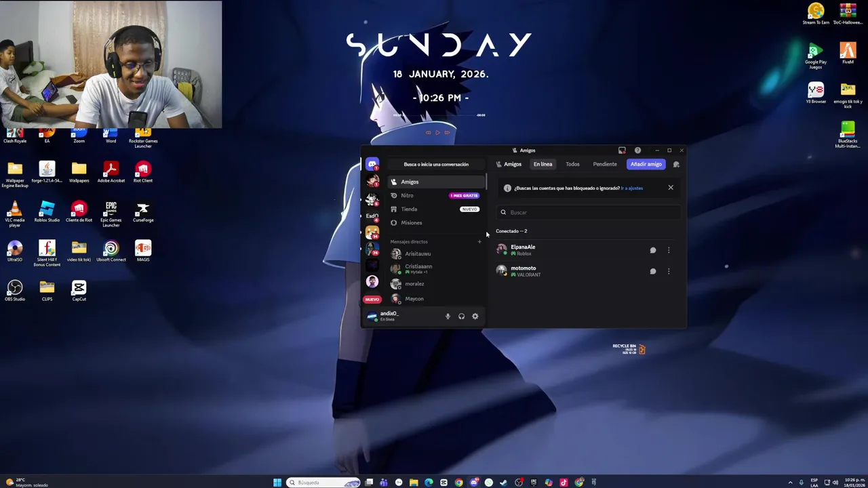Open direct message with moralez
The image size is (868, 488).
pyautogui.click(x=435, y=284)
